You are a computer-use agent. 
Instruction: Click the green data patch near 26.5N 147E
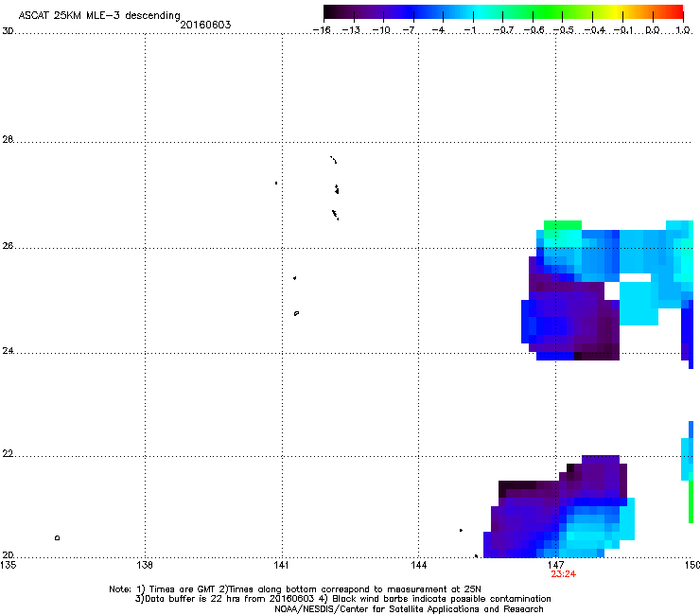[x=563, y=225]
